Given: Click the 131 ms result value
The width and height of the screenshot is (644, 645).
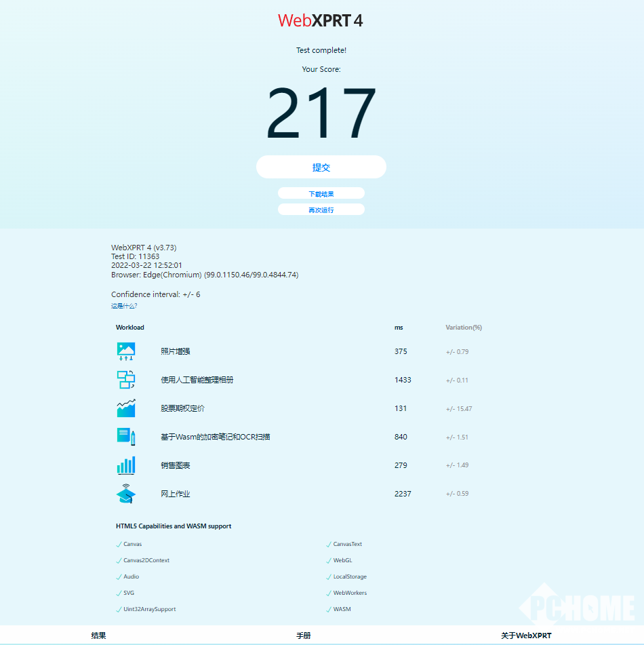Looking at the screenshot, I should pyautogui.click(x=401, y=408).
